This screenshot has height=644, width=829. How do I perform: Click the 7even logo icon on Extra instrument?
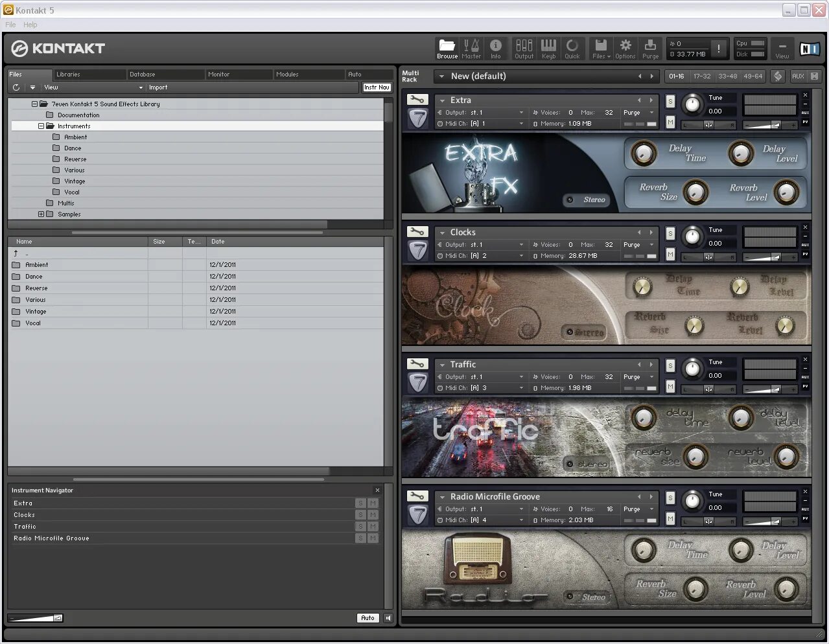tap(418, 119)
